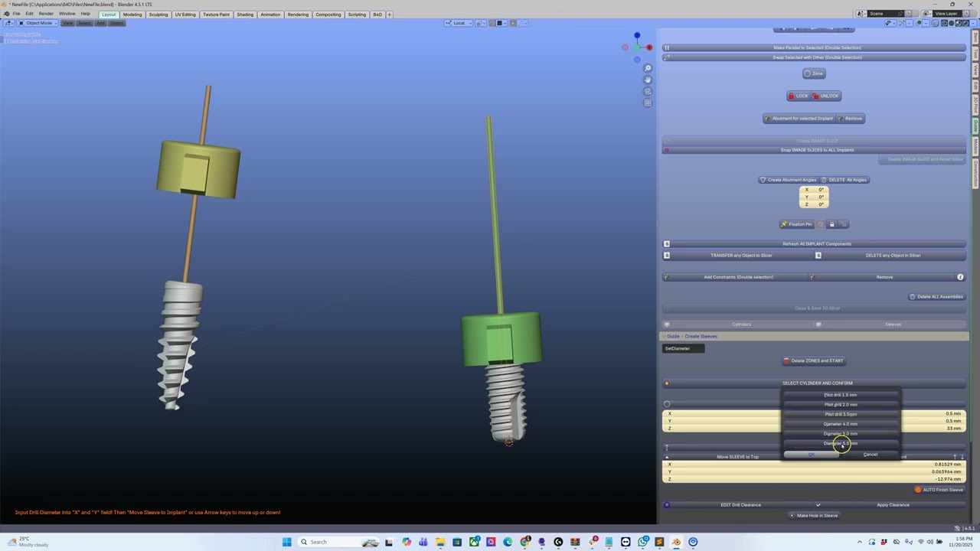Click Delete ZONES and START trash button
Image resolution: width=980 pixels, height=551 pixels.
point(813,360)
